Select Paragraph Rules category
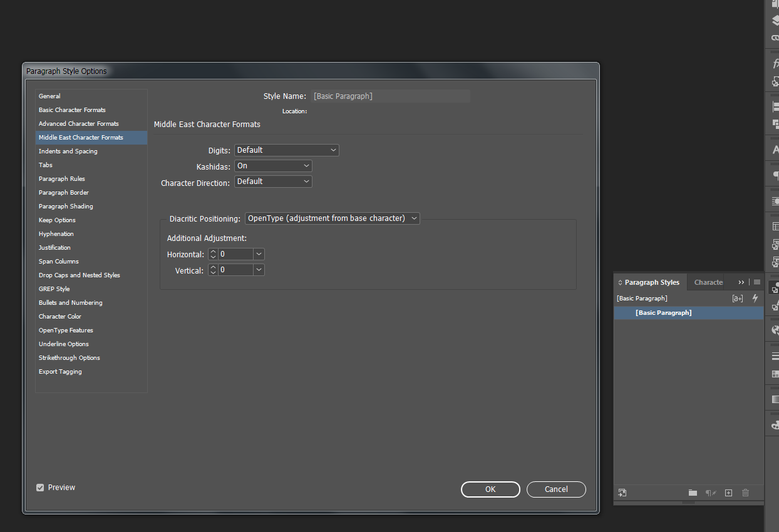 [91, 179]
